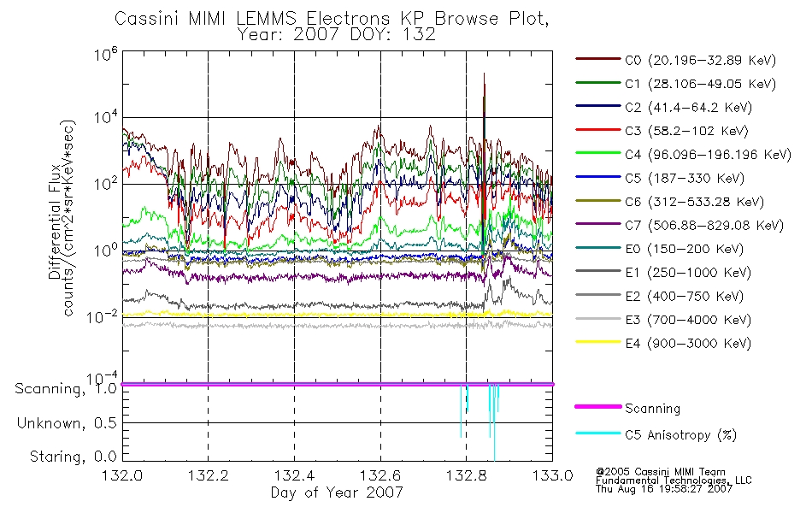The height and width of the screenshot is (513, 812).
Task: Click the E4 (900-3000 KeV) legend label
Action: coord(688,343)
